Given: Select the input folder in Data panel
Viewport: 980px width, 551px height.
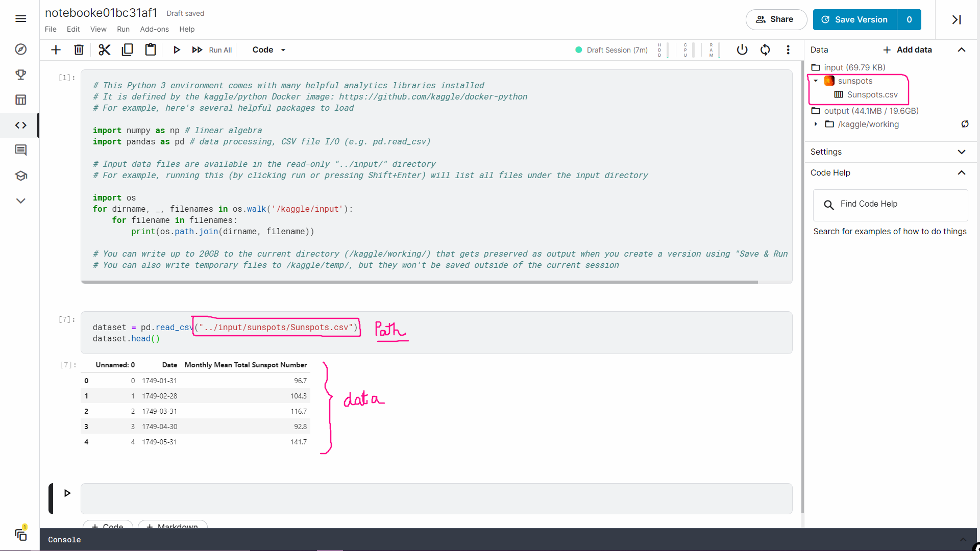Looking at the screenshot, I should pos(848,67).
